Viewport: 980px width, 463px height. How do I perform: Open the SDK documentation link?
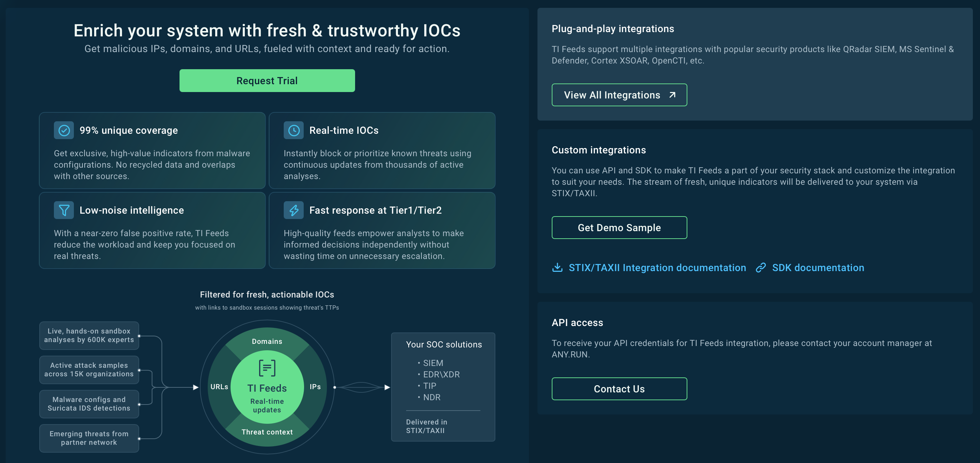click(818, 268)
